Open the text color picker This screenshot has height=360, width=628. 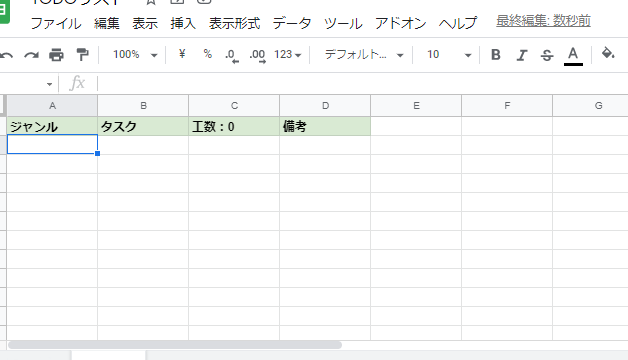(x=573, y=55)
